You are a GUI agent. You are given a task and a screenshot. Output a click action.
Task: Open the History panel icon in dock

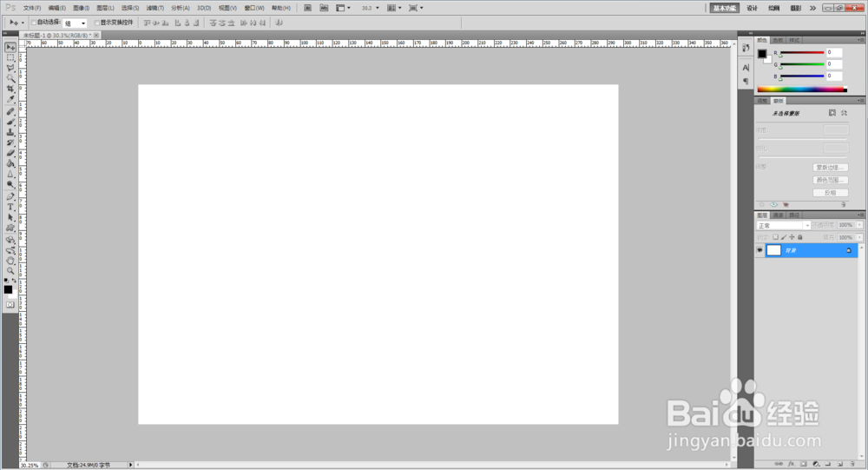tap(746, 49)
